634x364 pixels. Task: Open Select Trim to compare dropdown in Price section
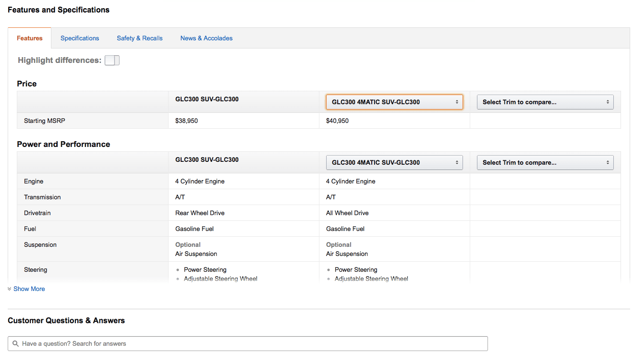(545, 102)
